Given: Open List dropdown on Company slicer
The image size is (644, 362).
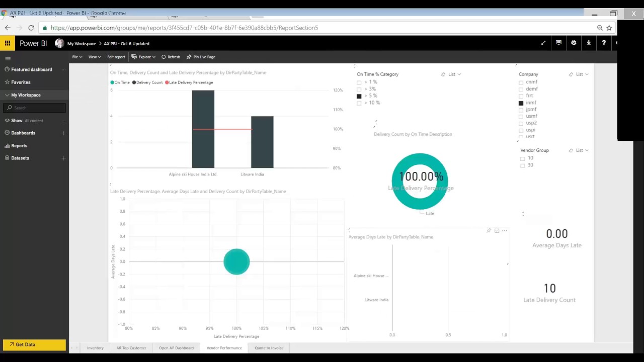Looking at the screenshot, I should (x=582, y=74).
